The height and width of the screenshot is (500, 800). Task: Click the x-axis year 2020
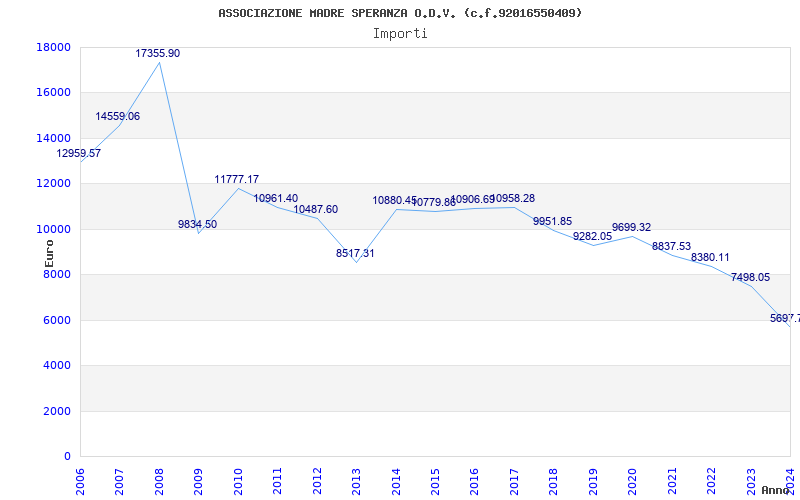632,481
